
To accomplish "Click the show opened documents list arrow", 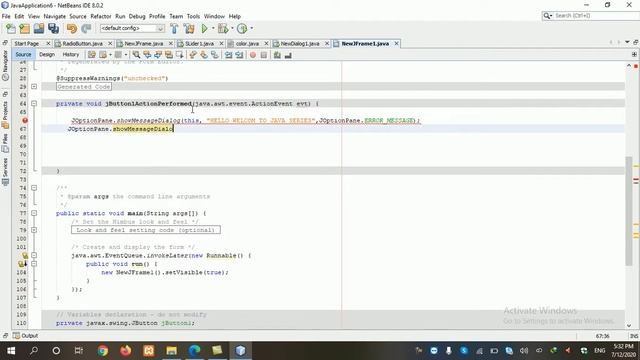I will point(627,42).
